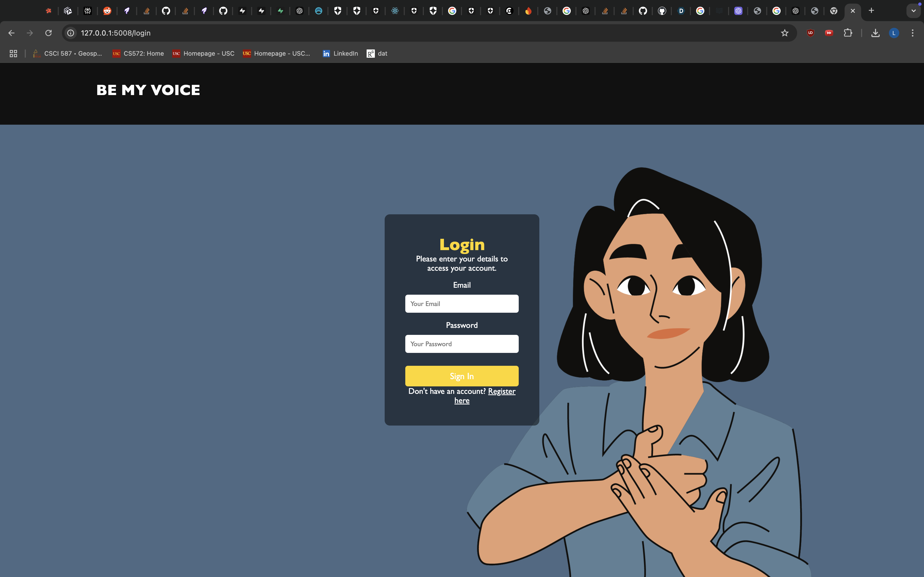View site information icon in address bar
The height and width of the screenshot is (577, 924).
point(71,33)
